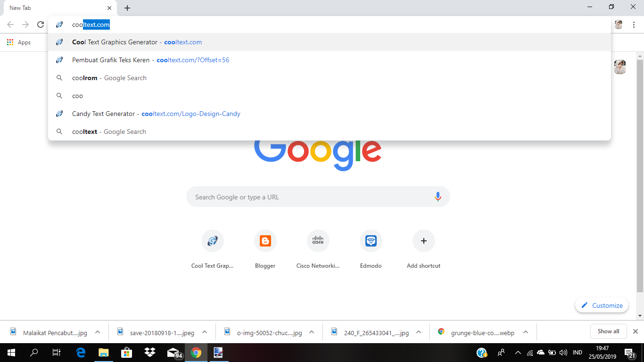Open the Edmodo shortcut tile

(371, 250)
